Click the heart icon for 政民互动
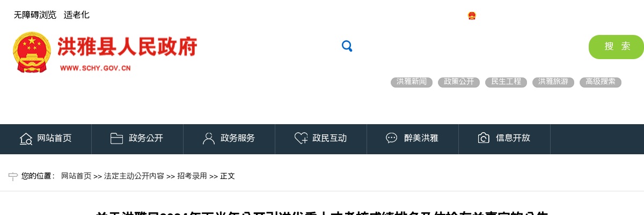Viewport: 644px width, 215px height. click(301, 139)
